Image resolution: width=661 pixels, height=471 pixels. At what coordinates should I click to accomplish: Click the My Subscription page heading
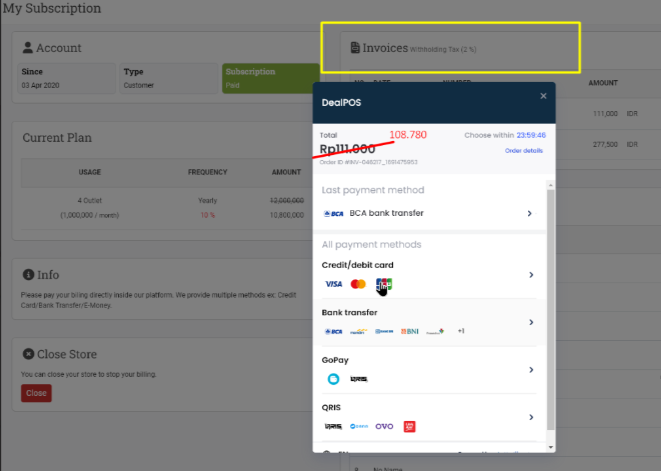click(x=52, y=8)
